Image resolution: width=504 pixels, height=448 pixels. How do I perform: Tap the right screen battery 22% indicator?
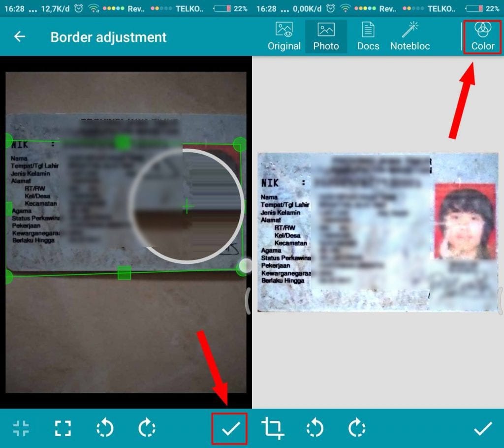coord(482,8)
